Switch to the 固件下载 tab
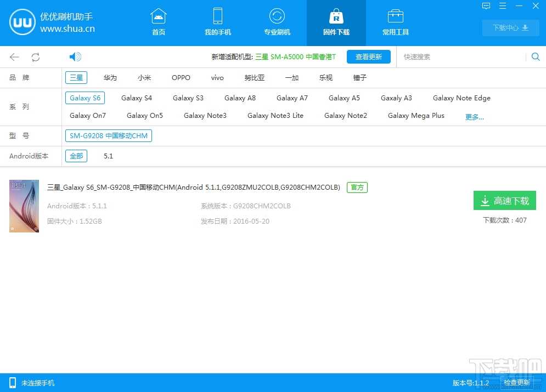546x392 pixels. [x=336, y=22]
